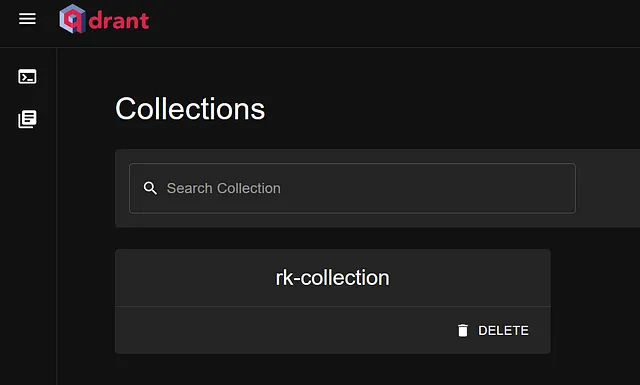Focus the Search Collection input field
This screenshot has height=385, width=640.
352,188
